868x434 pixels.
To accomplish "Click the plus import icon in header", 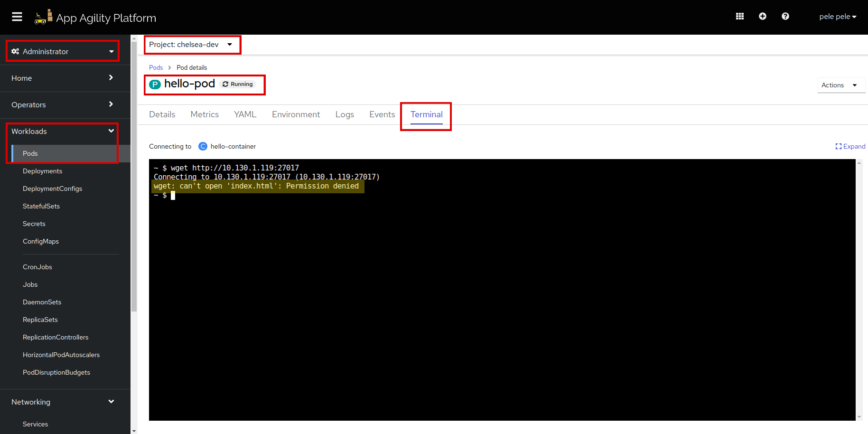I will click(x=762, y=17).
